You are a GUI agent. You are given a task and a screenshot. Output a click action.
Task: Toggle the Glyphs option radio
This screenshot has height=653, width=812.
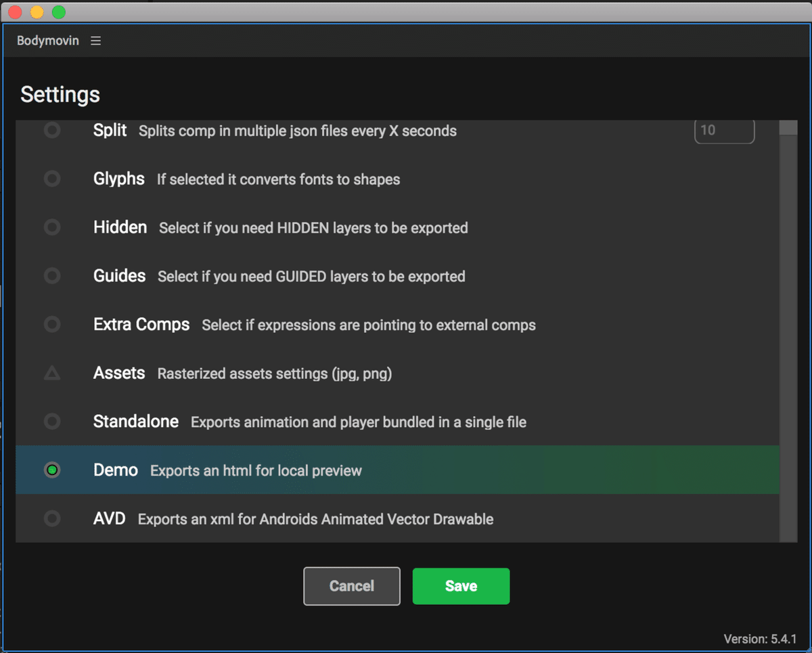(x=52, y=179)
